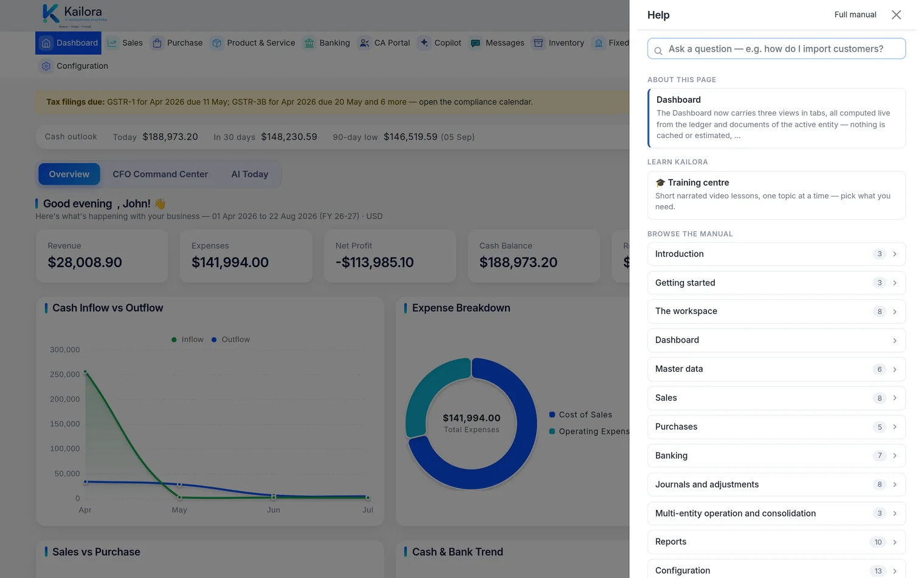The height and width of the screenshot is (578, 924).
Task: Open the About this page Dashboard card
Action: pos(776,118)
